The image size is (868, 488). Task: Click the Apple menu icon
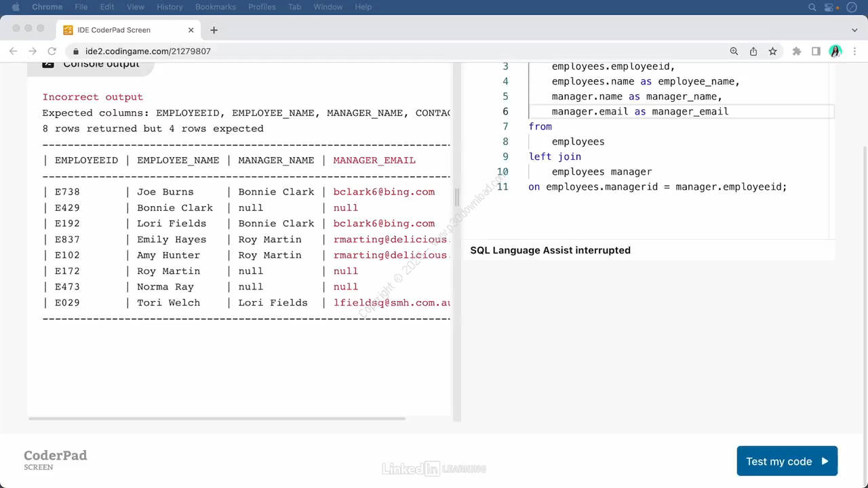pos(16,7)
